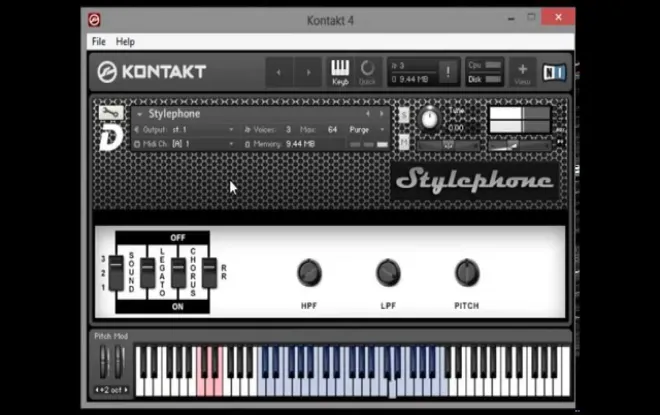Open the Purge dropdown menu

(x=366, y=130)
